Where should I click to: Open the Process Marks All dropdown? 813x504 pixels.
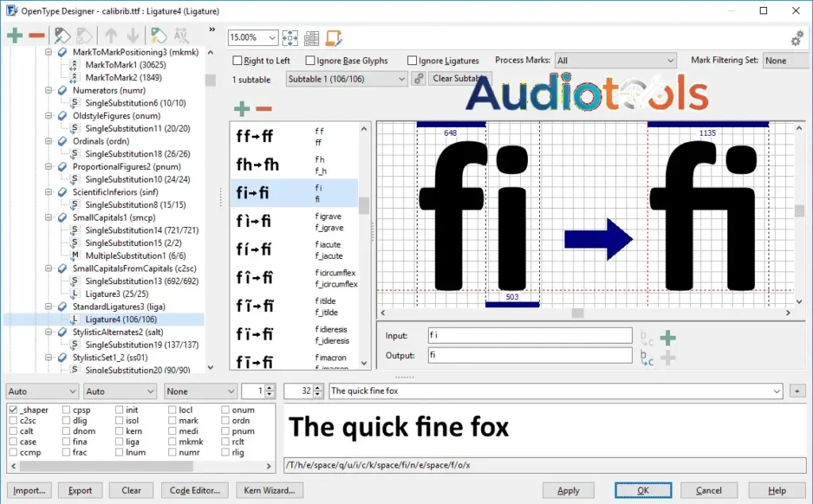point(615,60)
